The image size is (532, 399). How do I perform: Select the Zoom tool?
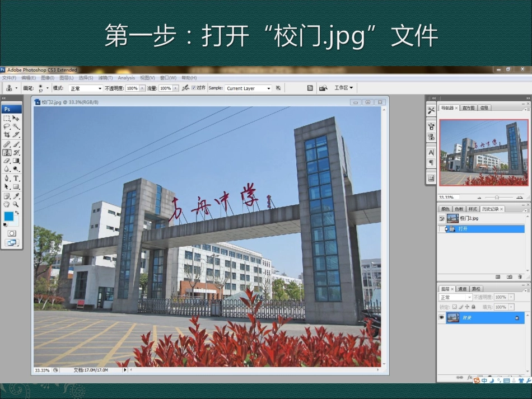pyautogui.click(x=16, y=204)
